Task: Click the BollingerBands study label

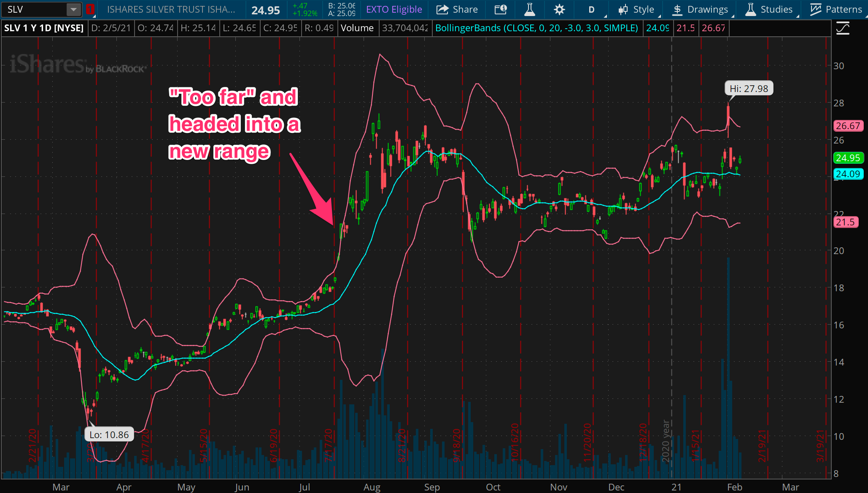Action: click(x=536, y=28)
